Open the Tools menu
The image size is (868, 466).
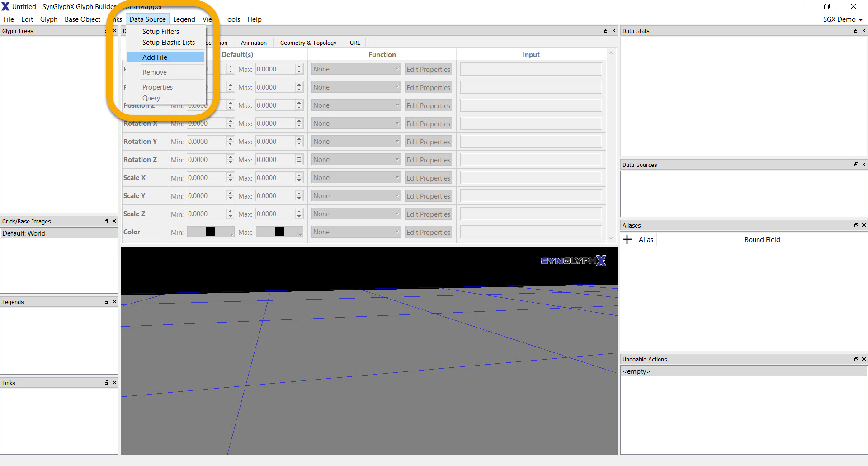click(x=232, y=19)
